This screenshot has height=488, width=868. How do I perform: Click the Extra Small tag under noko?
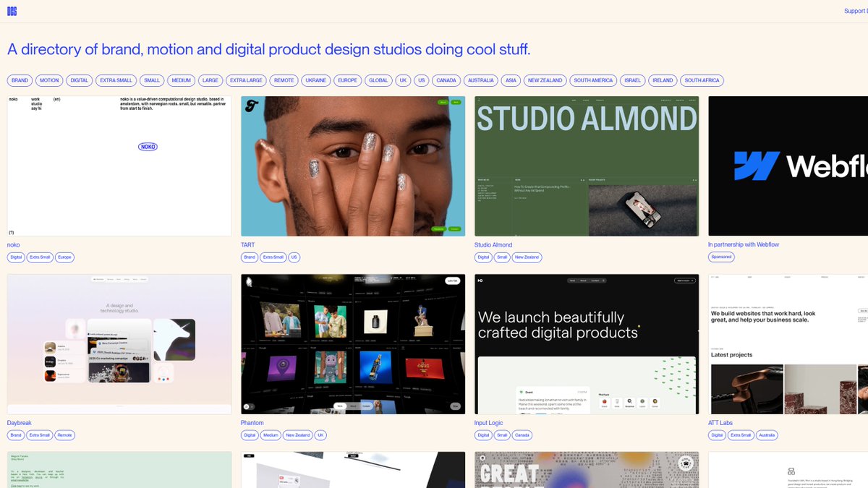pos(40,257)
